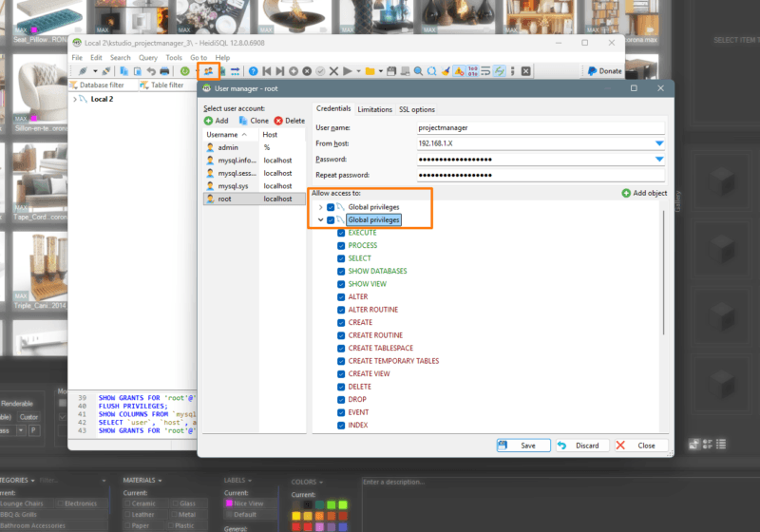Click the User name input field

541,128
